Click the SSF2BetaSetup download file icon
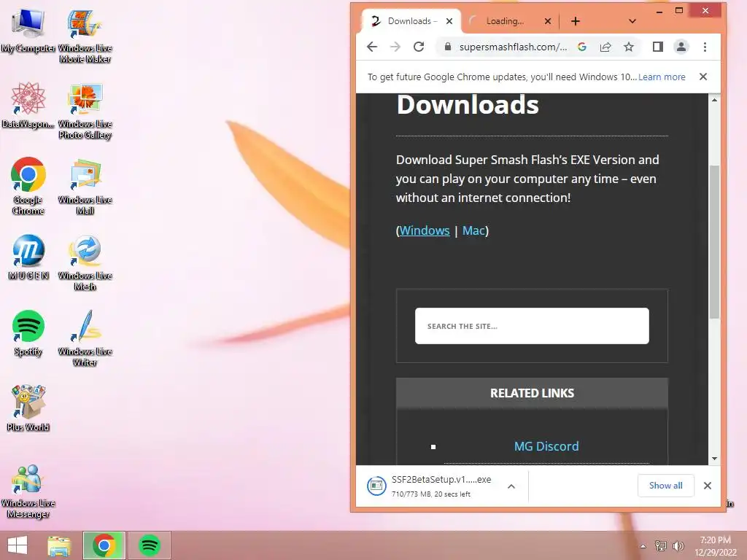Viewport: 747px width, 560px height. tap(376, 486)
